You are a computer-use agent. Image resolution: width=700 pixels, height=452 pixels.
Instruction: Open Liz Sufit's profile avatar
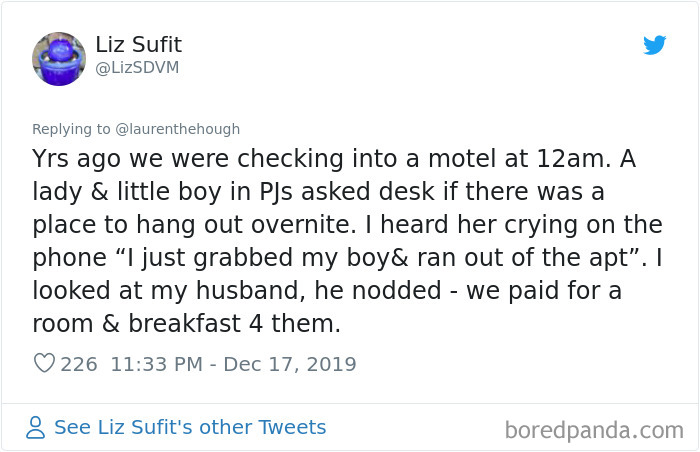click(x=59, y=58)
